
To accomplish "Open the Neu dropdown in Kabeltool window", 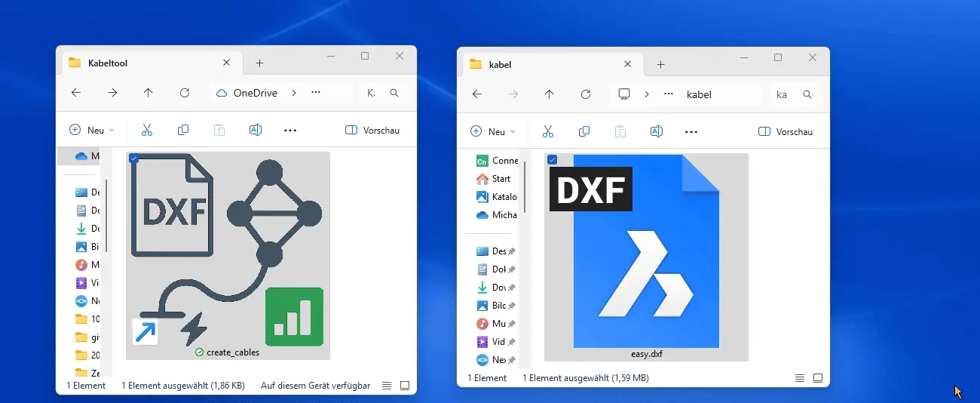I will 92,130.
